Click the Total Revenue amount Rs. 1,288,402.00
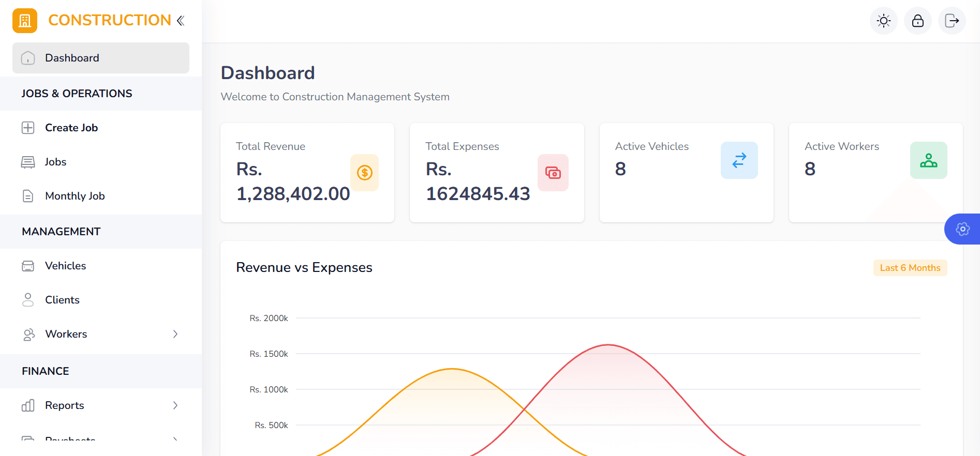Image resolution: width=980 pixels, height=456 pixels. [293, 181]
